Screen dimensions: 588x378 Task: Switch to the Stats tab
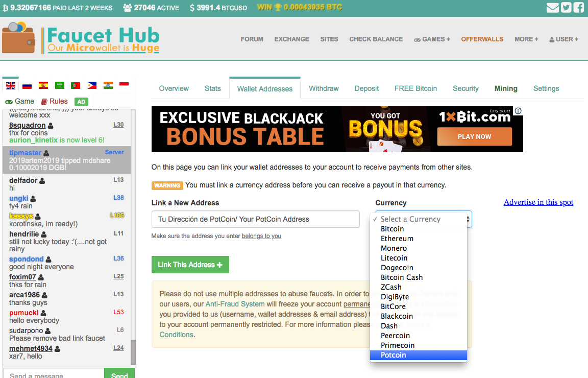click(213, 88)
